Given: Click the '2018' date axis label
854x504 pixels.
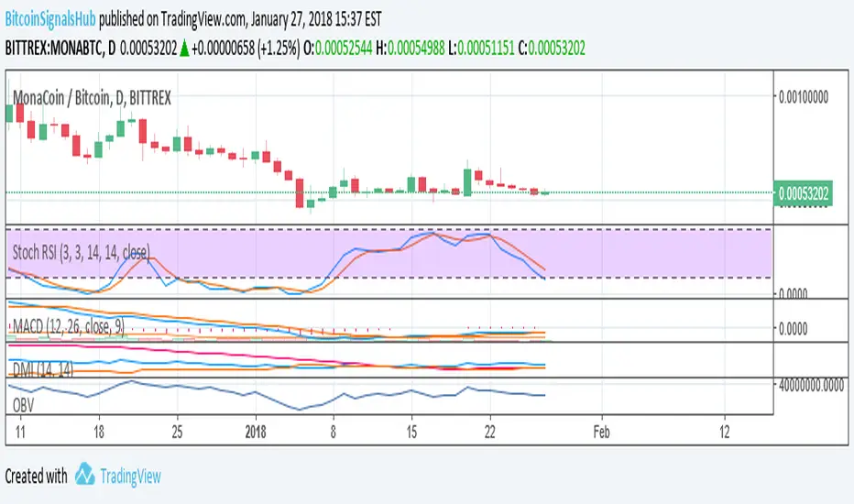Looking at the screenshot, I should click(x=256, y=433).
